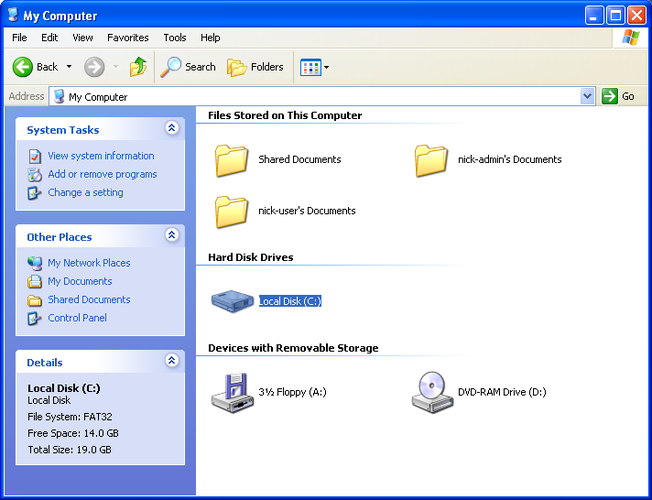Click the Views icon button
Screen dimensions: 652x500
311,67
